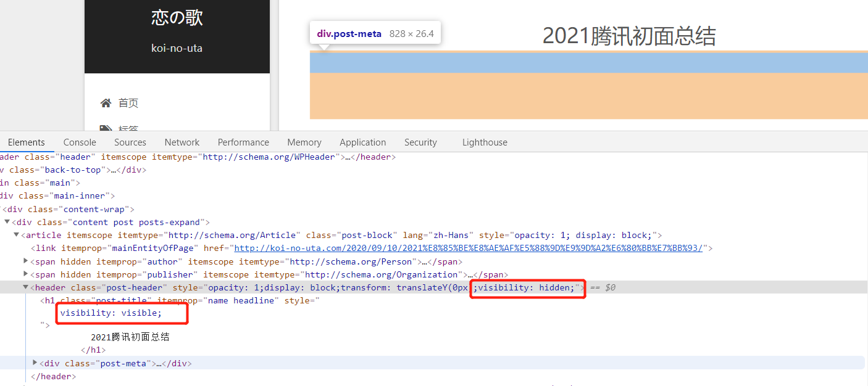Click the highlighted blue post-meta overlay area

tap(588, 63)
